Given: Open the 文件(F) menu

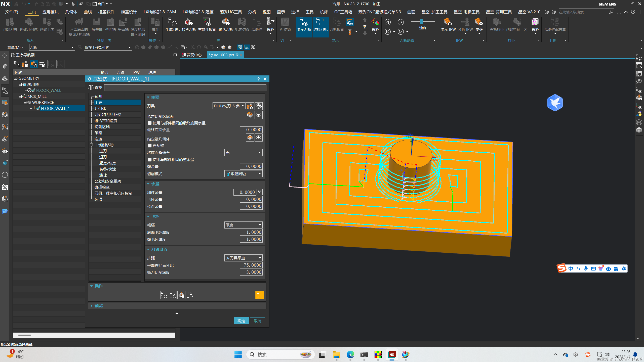Looking at the screenshot, I should tap(12, 12).
